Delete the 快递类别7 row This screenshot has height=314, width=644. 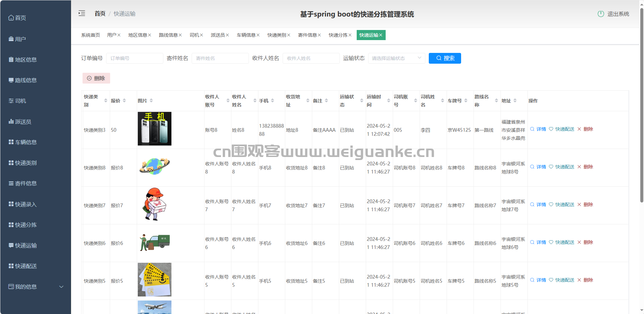pos(585,205)
